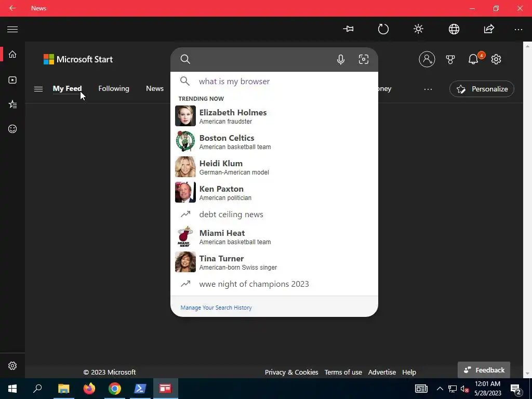Open PowerShell from taskbar
This screenshot has height=399, width=532.
pos(140,389)
